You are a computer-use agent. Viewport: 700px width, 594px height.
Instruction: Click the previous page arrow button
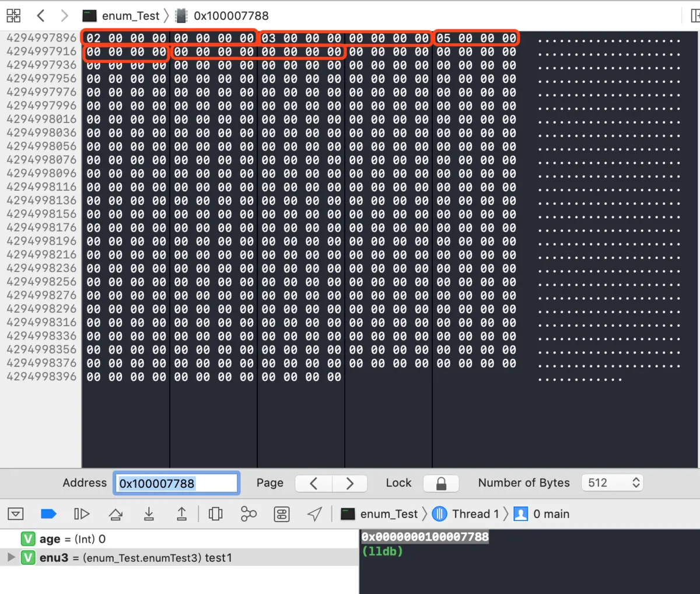coord(313,483)
